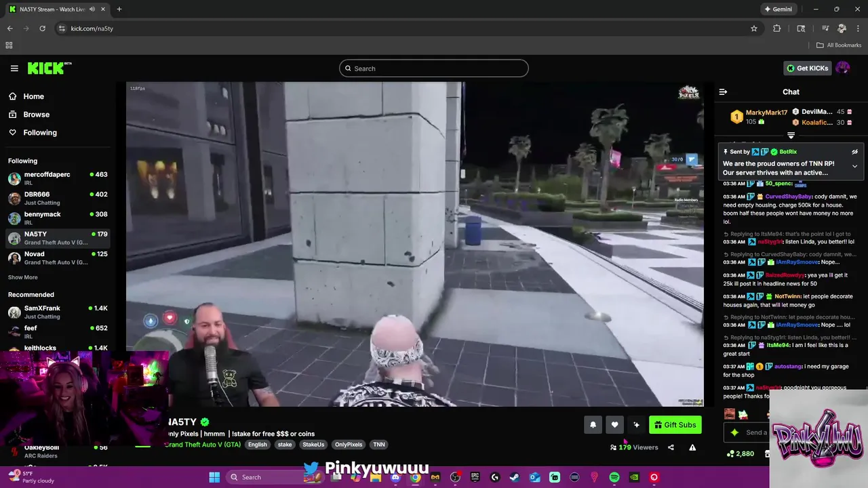This screenshot has height=488, width=868.
Task: Click the sparkle icon beside Gift Subs
Action: (x=636, y=425)
